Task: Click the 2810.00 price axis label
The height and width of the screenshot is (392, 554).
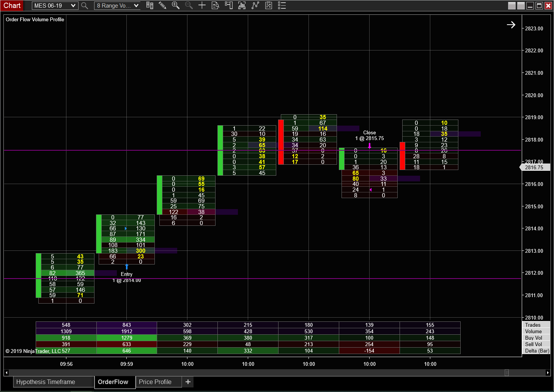Action: click(534, 318)
